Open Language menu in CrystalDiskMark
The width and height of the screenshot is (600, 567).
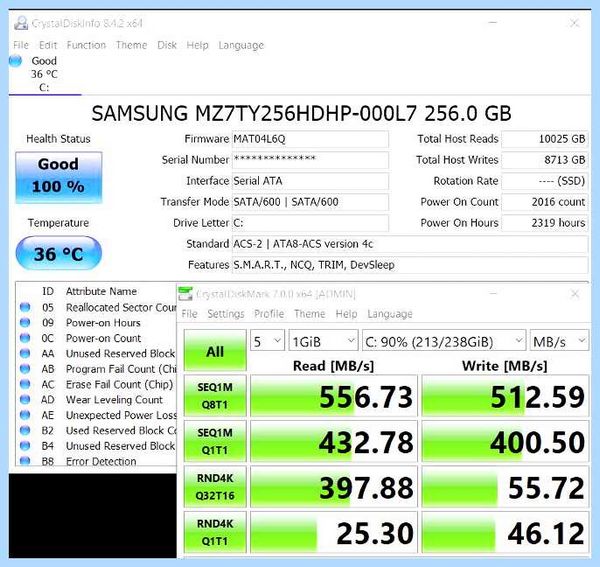point(390,314)
